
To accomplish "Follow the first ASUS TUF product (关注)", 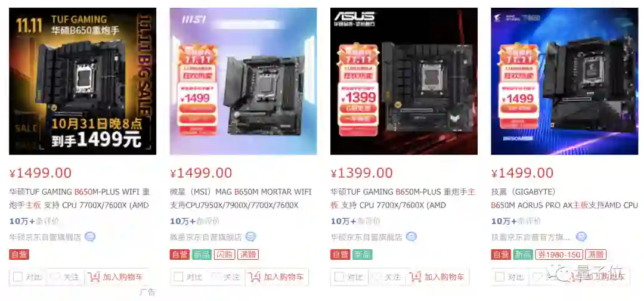I will click(x=66, y=277).
